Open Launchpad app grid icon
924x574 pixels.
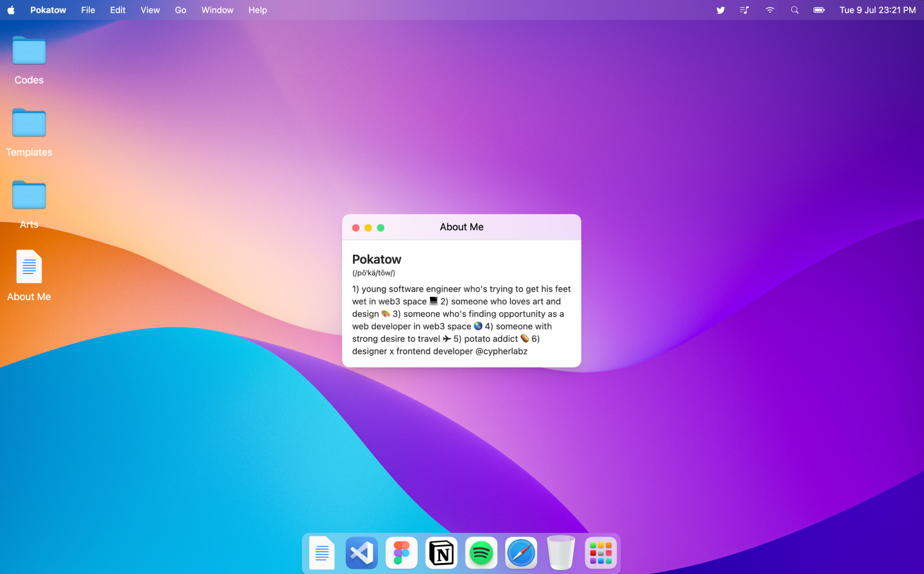tap(601, 553)
